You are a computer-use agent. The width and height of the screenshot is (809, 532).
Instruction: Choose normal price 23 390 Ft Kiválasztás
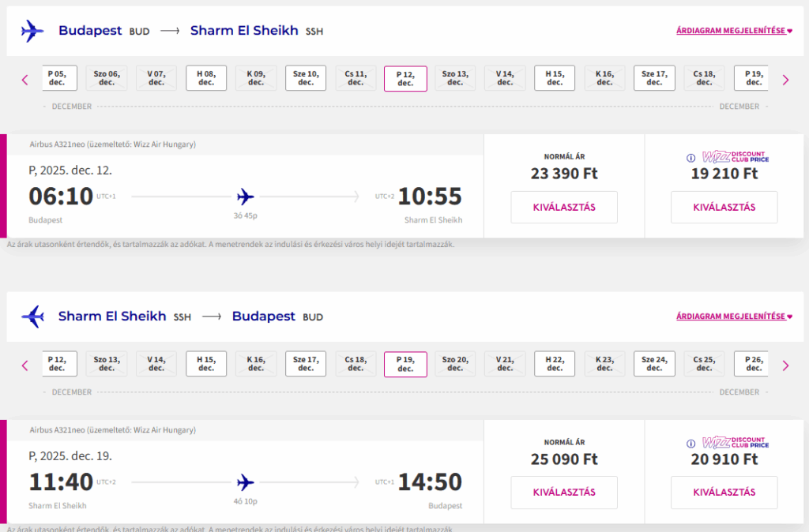(564, 208)
